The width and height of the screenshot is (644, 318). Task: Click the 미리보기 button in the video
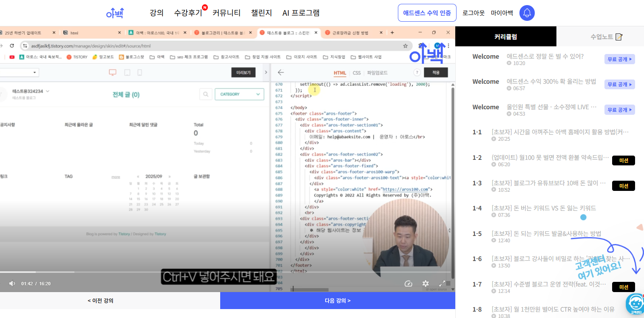[244, 73]
